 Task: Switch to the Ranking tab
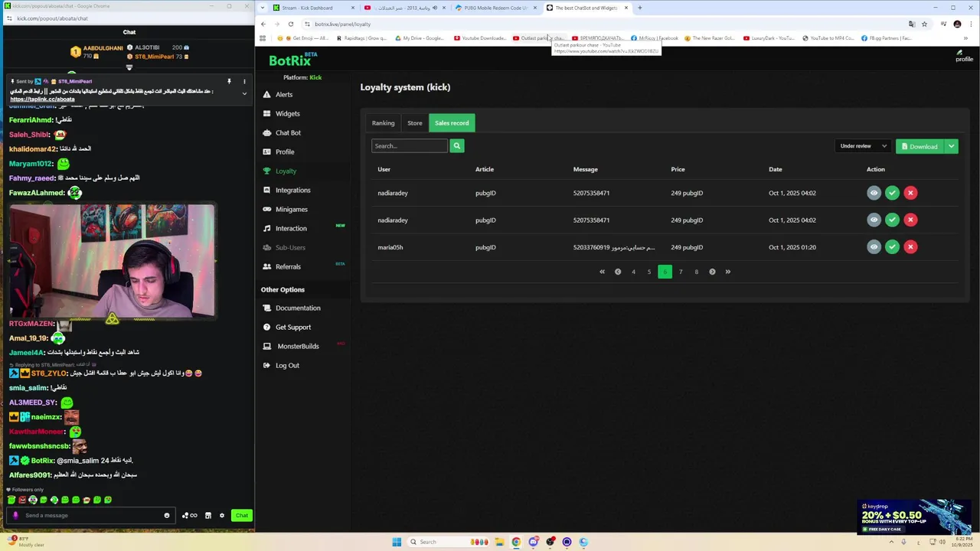(x=384, y=122)
